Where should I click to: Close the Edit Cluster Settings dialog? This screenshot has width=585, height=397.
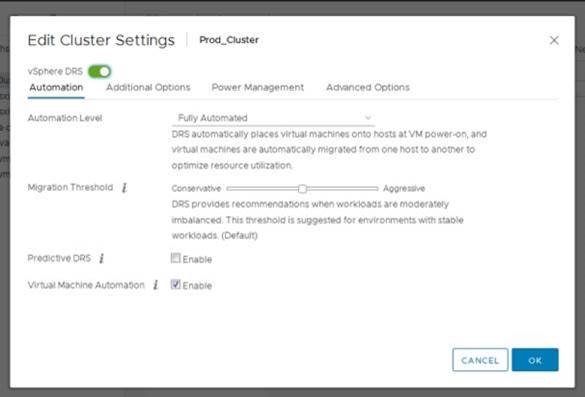554,40
